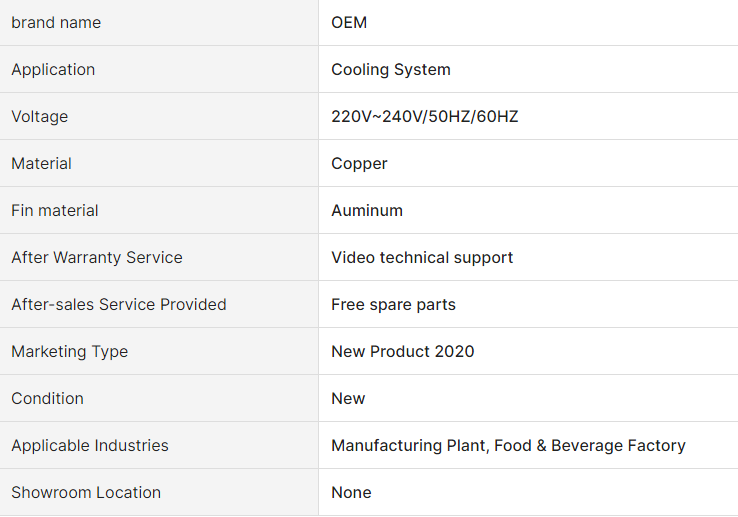Select the 'Free spare parts' value
738x517 pixels.
tap(393, 305)
